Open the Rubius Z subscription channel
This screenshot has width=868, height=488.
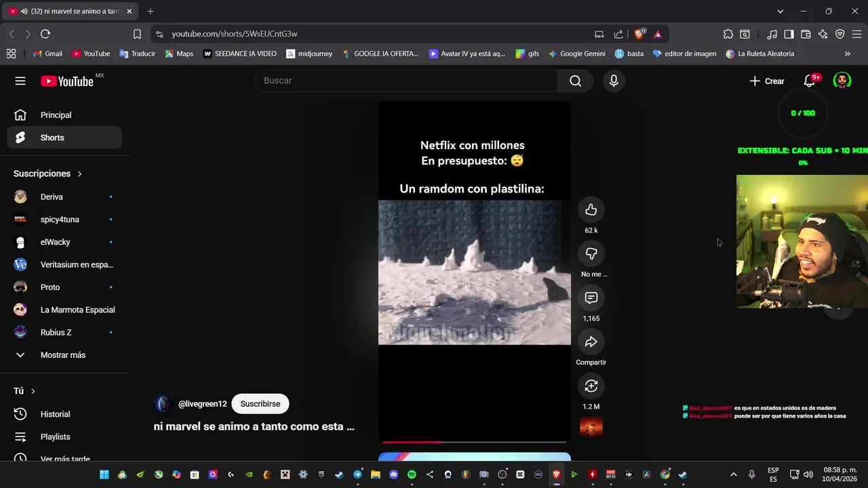pyautogui.click(x=64, y=333)
